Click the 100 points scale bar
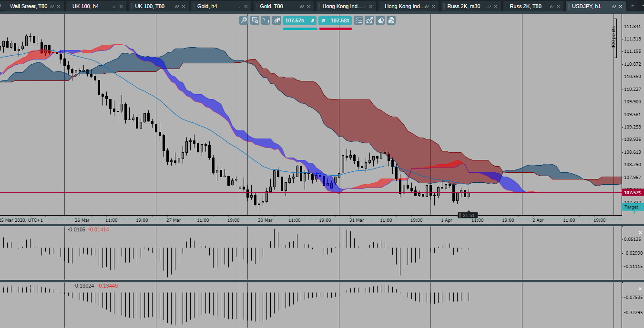The image size is (644, 328). [x=613, y=39]
